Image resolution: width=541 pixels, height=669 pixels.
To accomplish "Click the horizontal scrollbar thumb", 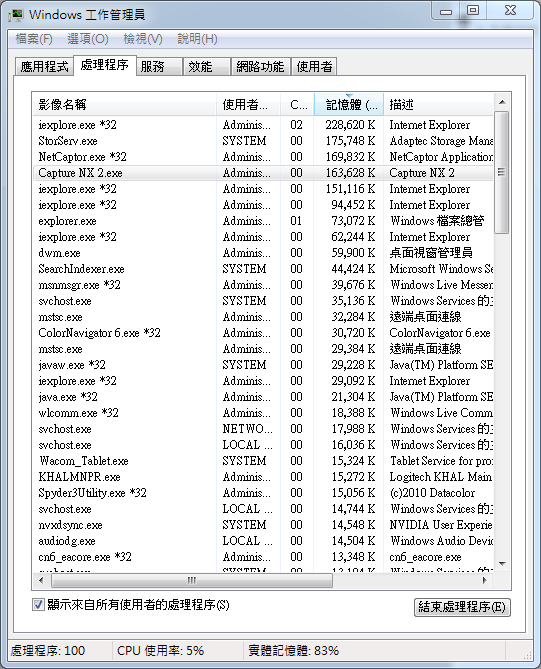I will [192, 580].
